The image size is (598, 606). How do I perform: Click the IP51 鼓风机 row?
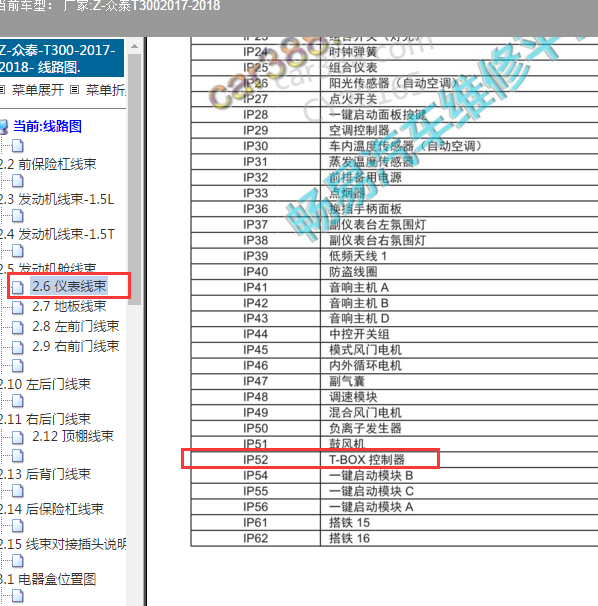(x=394, y=444)
